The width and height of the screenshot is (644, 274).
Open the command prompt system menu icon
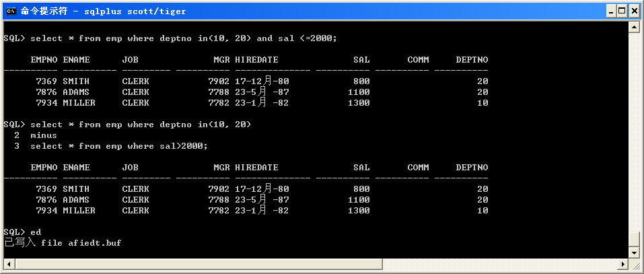10,11
